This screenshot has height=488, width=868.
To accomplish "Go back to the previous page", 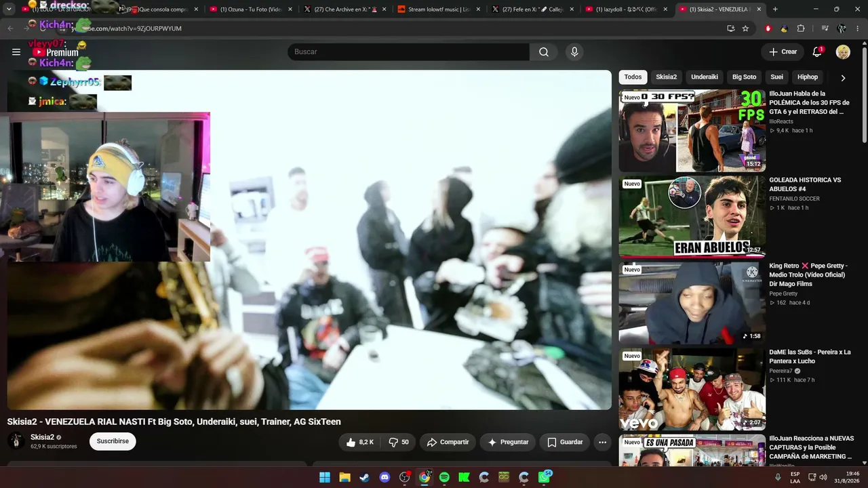I will point(10,28).
